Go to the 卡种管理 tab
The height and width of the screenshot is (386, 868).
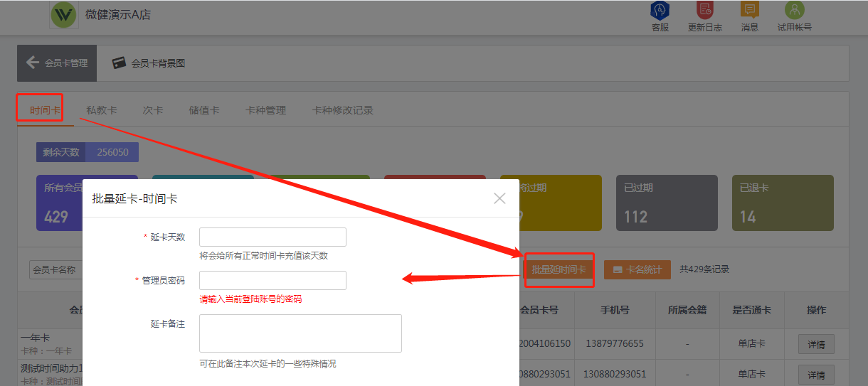click(265, 110)
